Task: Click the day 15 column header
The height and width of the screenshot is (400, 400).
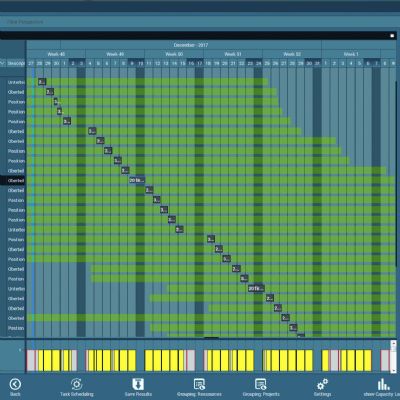Action: click(183, 63)
